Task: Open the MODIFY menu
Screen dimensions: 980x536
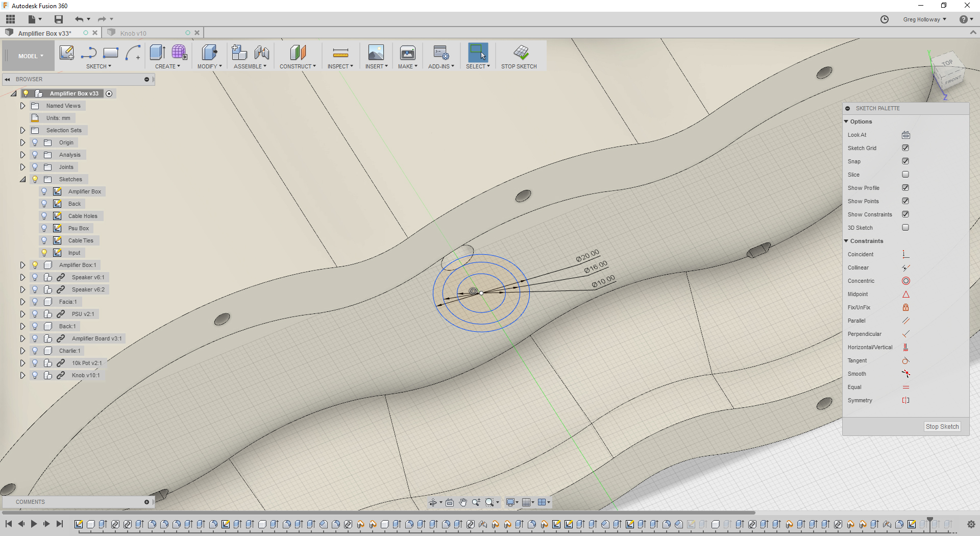Action: 209,66
